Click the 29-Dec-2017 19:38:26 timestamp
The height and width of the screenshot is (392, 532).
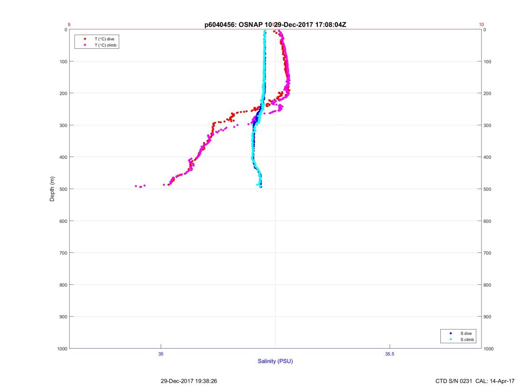pyautogui.click(x=188, y=381)
